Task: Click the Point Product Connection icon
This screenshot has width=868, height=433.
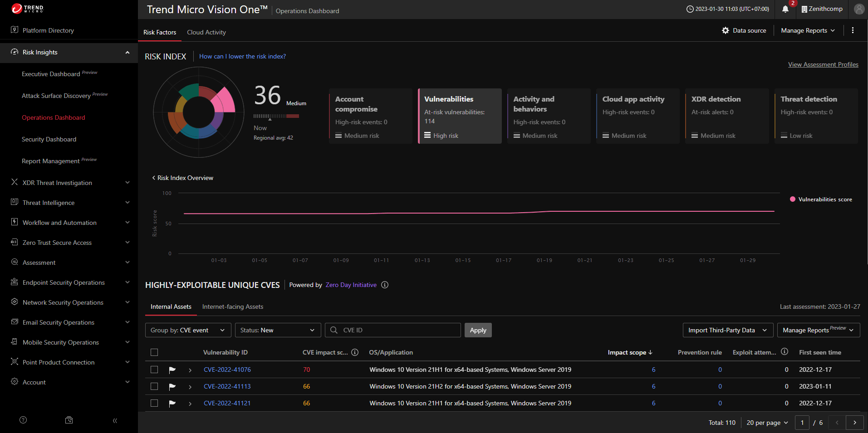Action: pos(15,362)
